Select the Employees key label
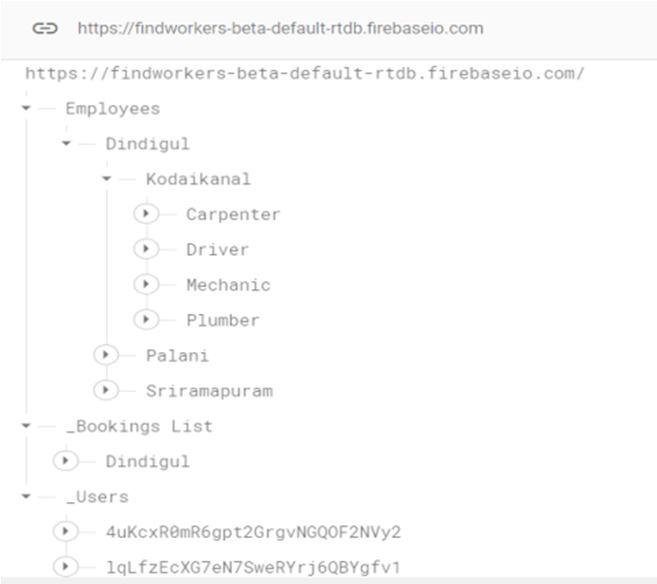Image resolution: width=657 pixels, height=584 pixels. click(113, 109)
